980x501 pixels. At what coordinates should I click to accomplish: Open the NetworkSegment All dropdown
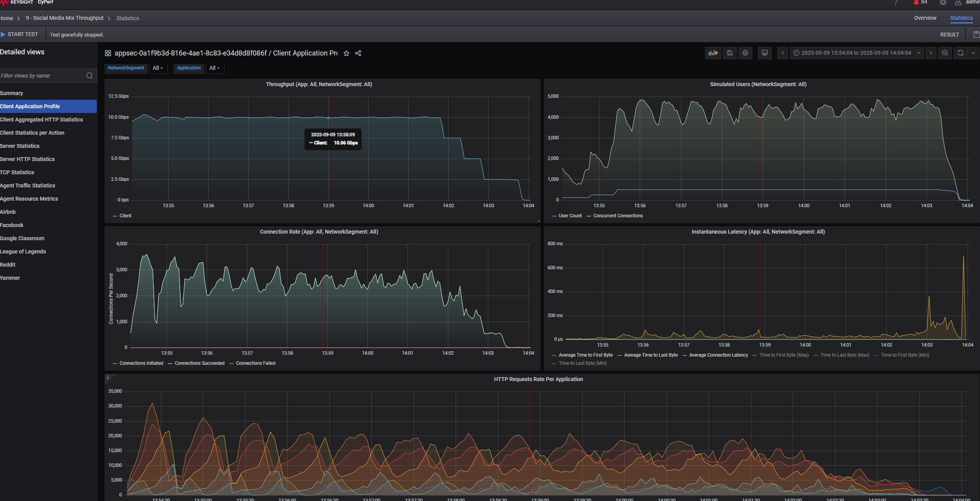point(158,68)
